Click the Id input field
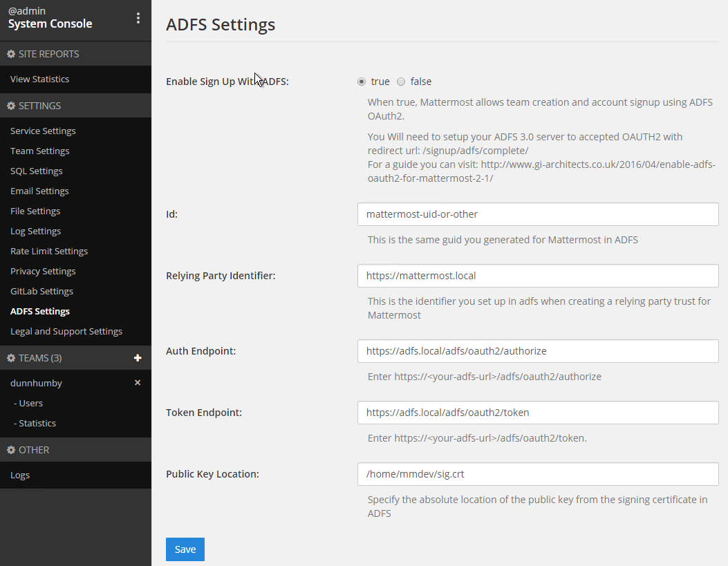Viewport: 728px width, 566px height. tap(538, 214)
